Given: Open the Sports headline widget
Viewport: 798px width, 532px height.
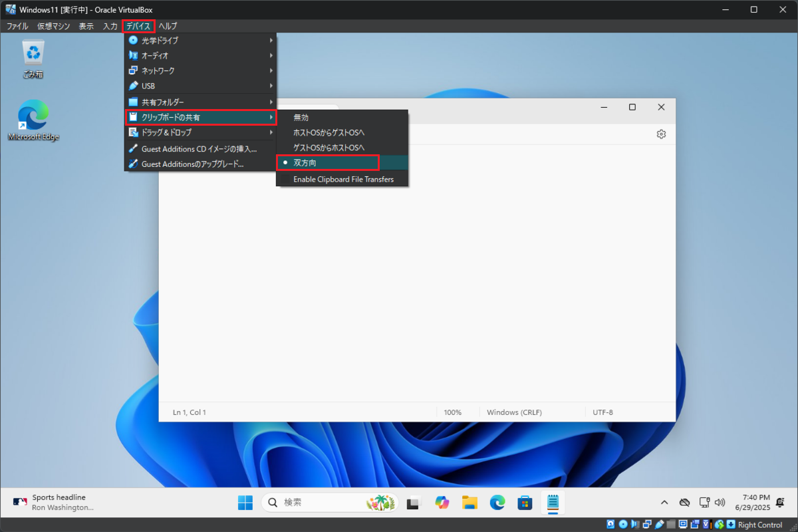Looking at the screenshot, I should click(x=53, y=503).
